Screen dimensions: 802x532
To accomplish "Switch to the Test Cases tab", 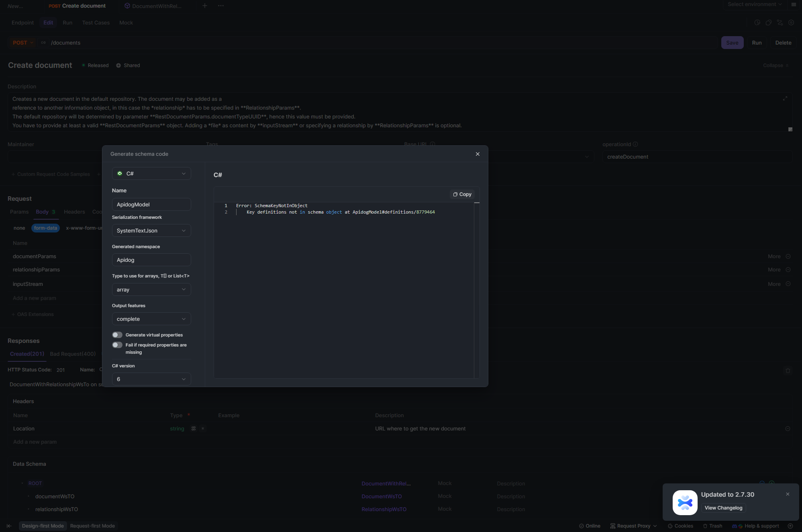I will (x=96, y=23).
